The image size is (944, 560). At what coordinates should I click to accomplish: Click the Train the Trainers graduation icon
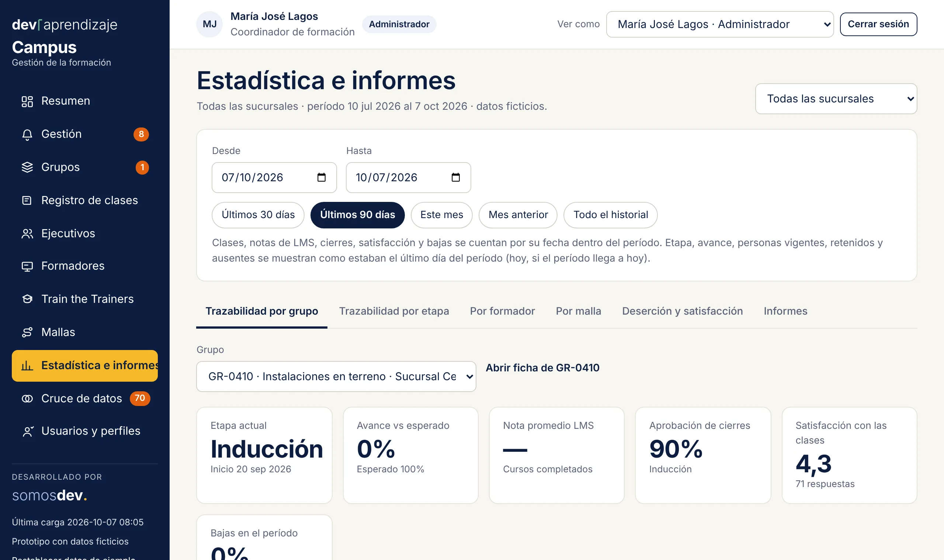27,299
